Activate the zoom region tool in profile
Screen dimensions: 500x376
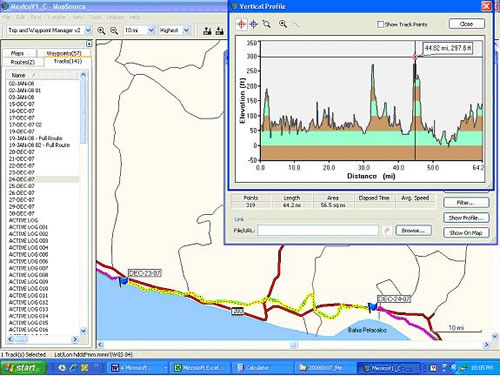266,24
